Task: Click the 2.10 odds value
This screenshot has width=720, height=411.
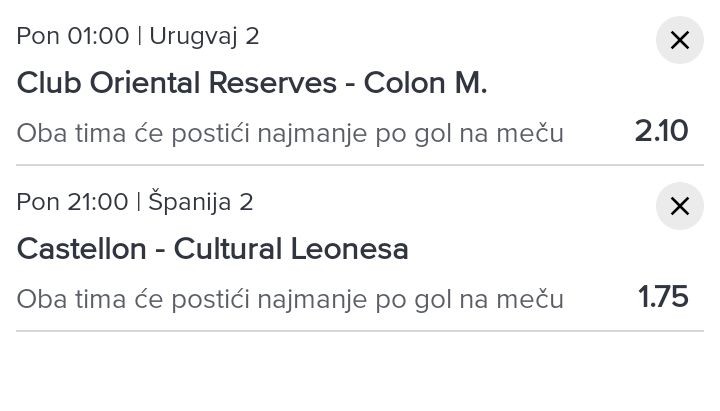Action: [x=662, y=131]
